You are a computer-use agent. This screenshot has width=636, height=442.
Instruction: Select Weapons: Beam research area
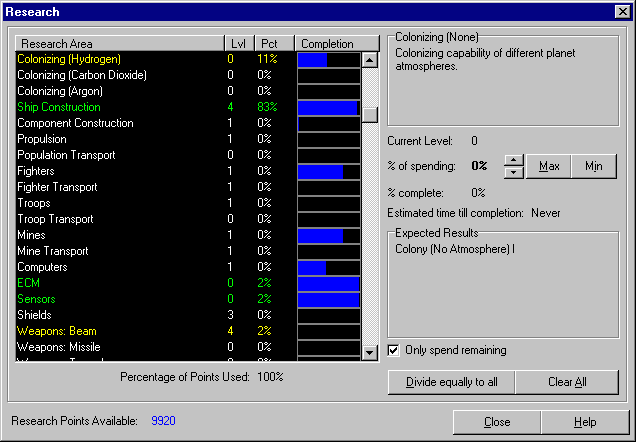[x=189, y=331]
